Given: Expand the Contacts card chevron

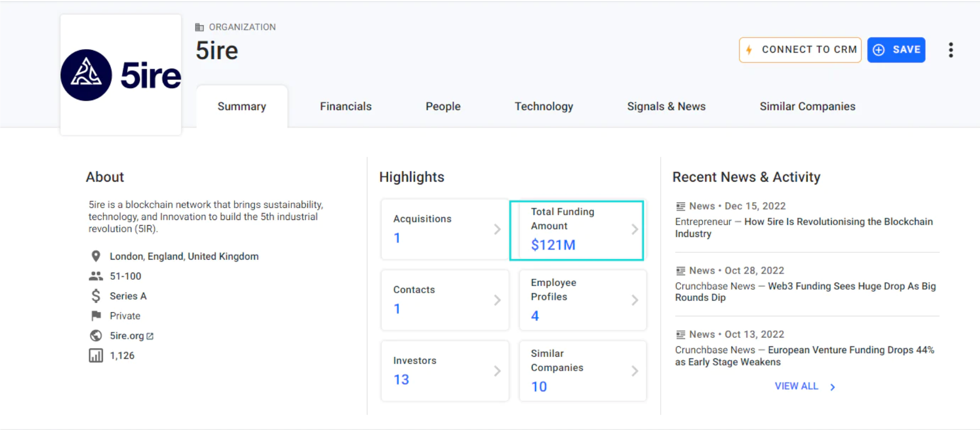Looking at the screenshot, I should (x=497, y=300).
